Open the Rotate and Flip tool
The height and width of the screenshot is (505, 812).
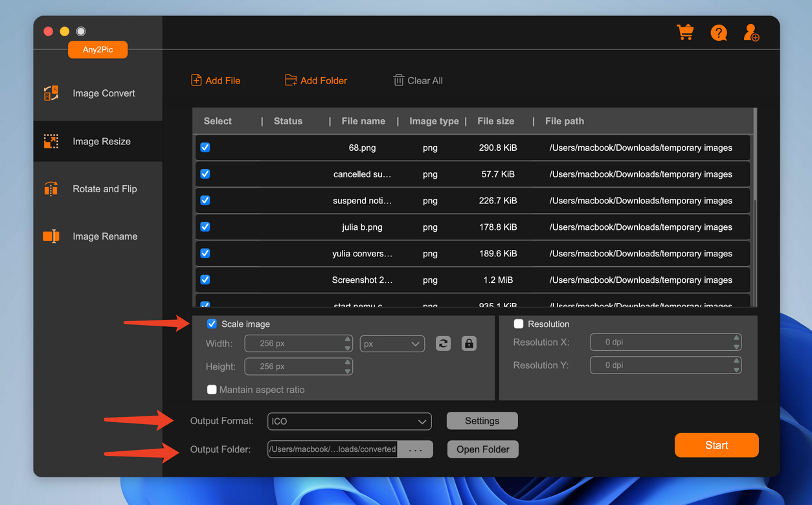(x=51, y=188)
